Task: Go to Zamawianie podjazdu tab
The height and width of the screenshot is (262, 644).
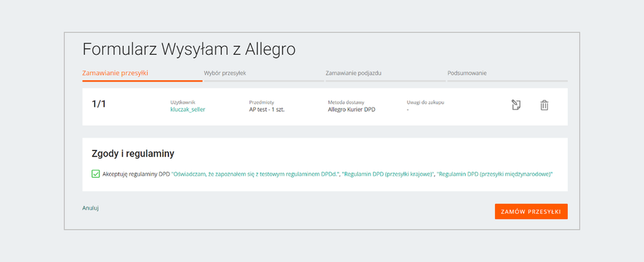Action: (354, 73)
